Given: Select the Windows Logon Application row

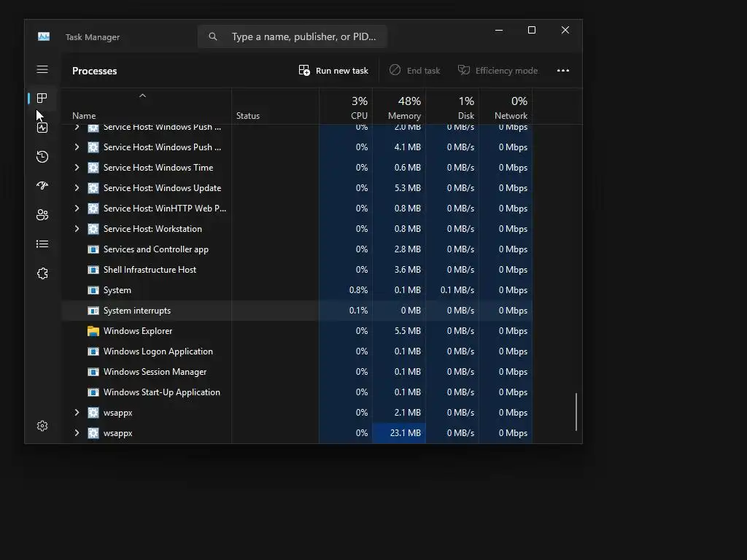Looking at the screenshot, I should pos(297,351).
